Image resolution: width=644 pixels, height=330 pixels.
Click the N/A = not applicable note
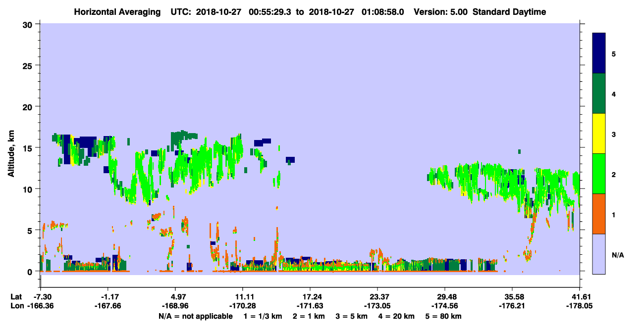tap(196, 316)
